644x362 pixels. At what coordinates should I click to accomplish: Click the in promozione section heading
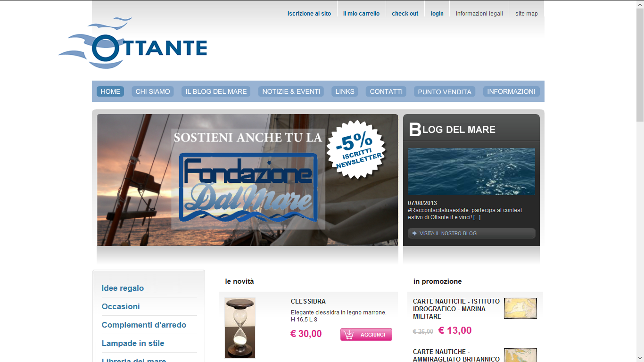(438, 281)
